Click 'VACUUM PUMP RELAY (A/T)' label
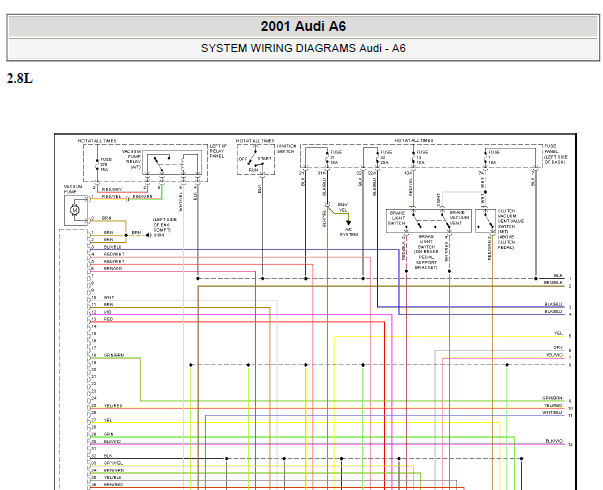Viewport: 603px width, 490px height. pyautogui.click(x=132, y=159)
